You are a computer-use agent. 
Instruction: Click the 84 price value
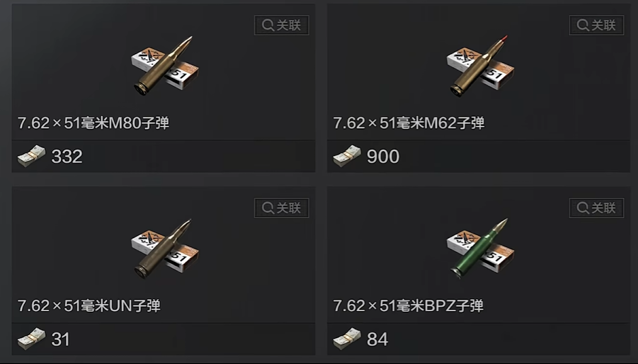[377, 339]
